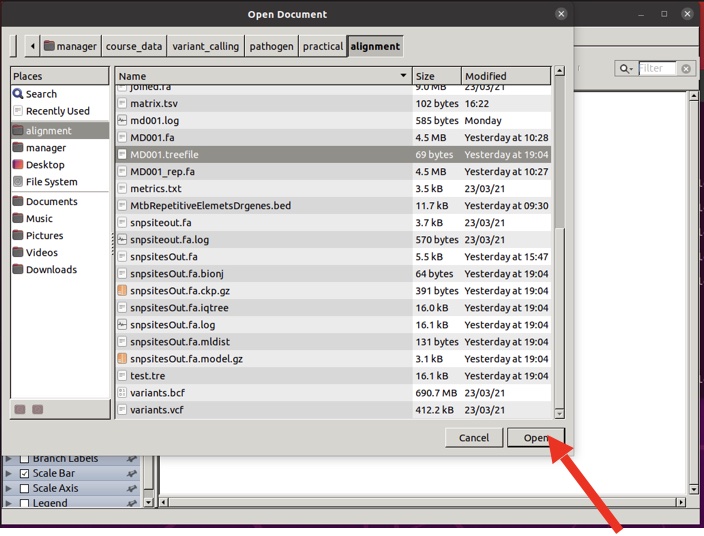This screenshot has width=704, height=536.
Task: Go to the Music folder in Places
Action: coord(39,219)
